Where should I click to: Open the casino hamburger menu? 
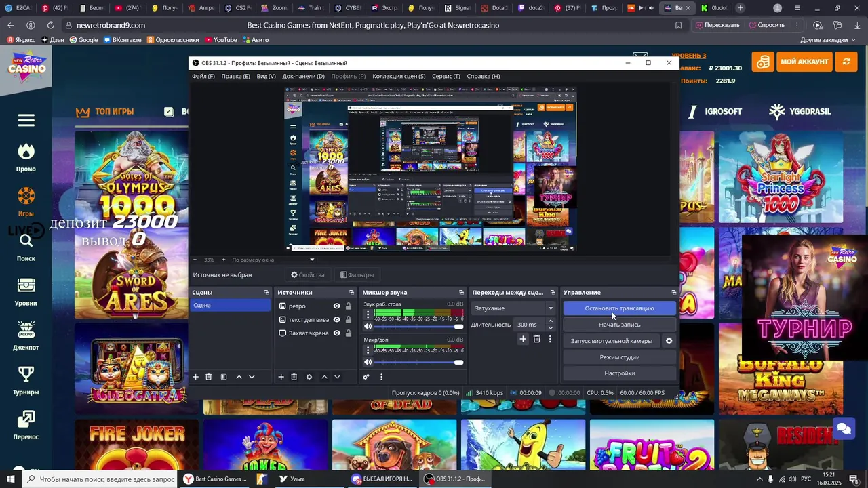(26, 121)
